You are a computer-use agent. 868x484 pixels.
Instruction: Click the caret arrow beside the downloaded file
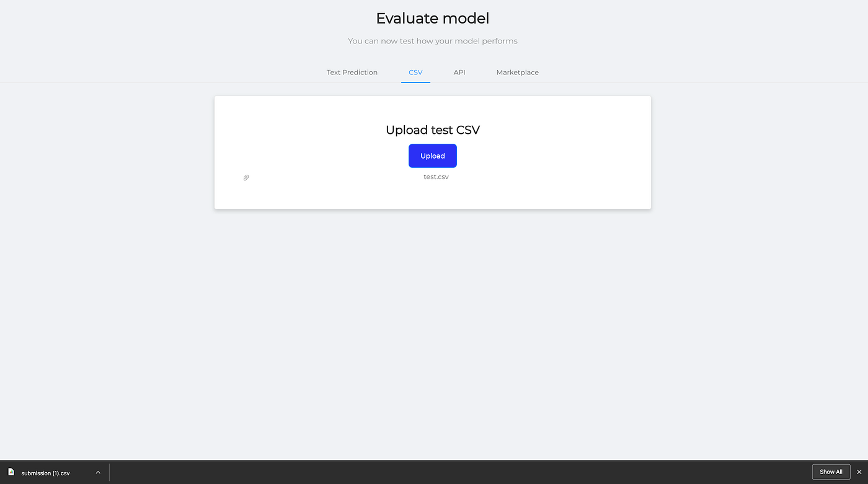coord(97,472)
